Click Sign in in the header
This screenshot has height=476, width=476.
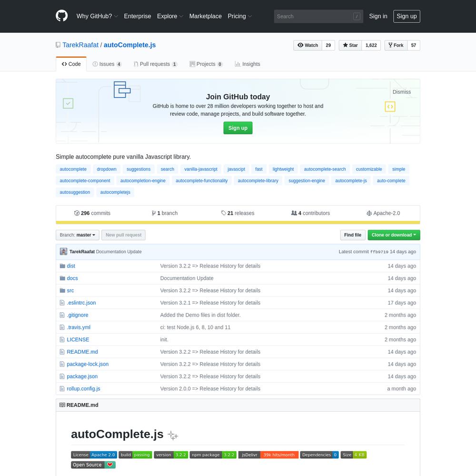(x=378, y=16)
